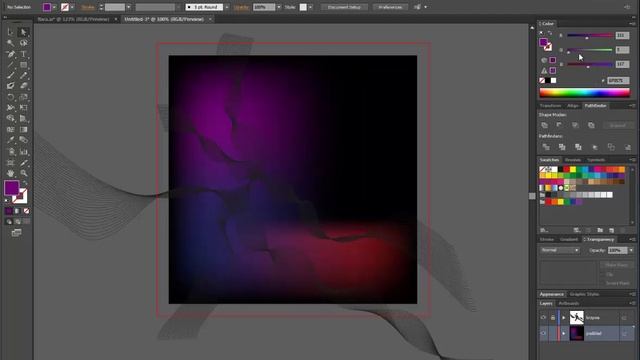
Task: Select the Selection tool (black arrow)
Action: click(x=11, y=32)
